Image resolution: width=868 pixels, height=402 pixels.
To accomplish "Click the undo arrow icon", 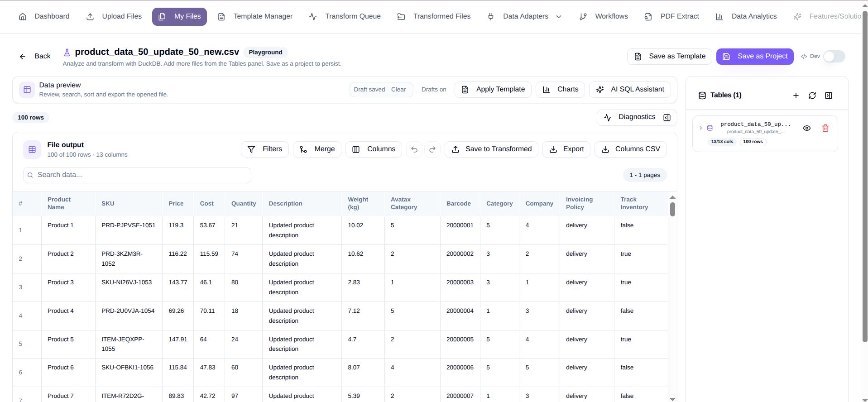I will point(414,149).
